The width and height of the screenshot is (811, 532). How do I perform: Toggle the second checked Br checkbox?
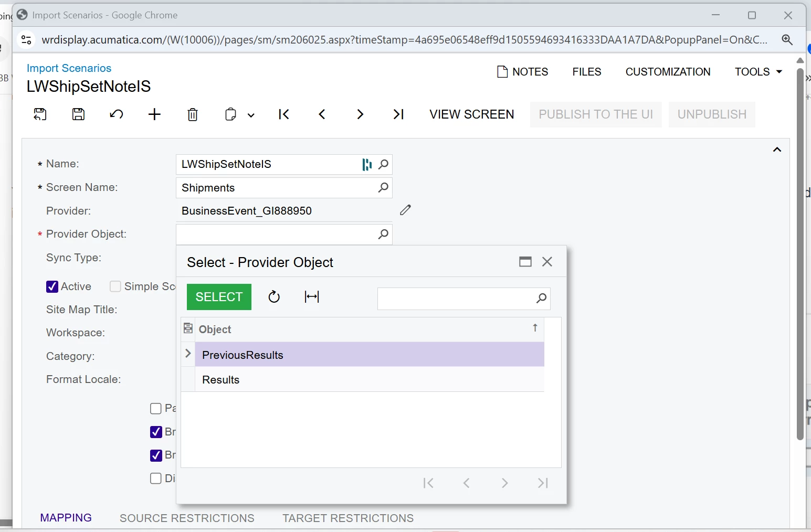156,455
